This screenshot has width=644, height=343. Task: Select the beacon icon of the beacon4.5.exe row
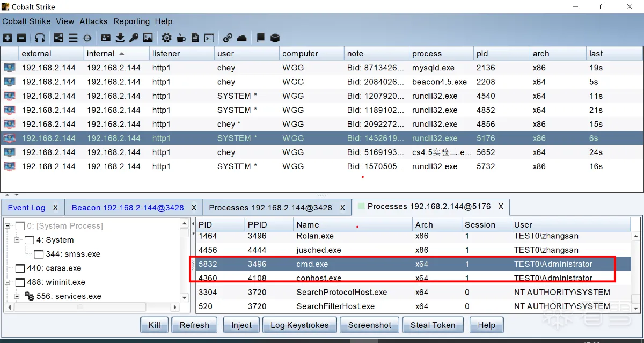[10, 82]
